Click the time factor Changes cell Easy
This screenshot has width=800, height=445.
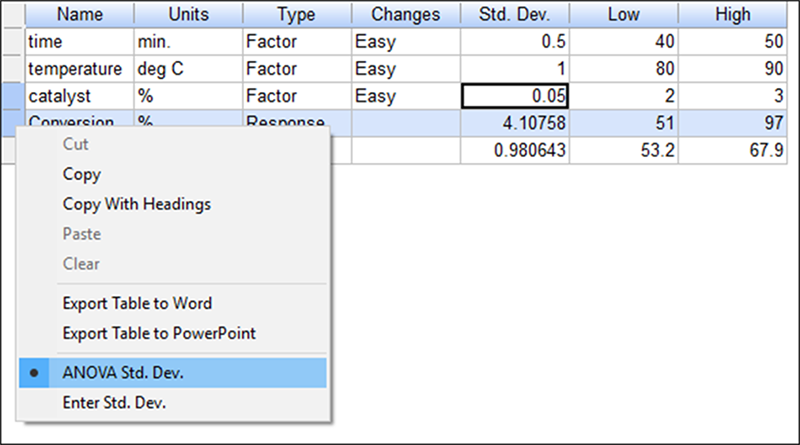point(405,42)
